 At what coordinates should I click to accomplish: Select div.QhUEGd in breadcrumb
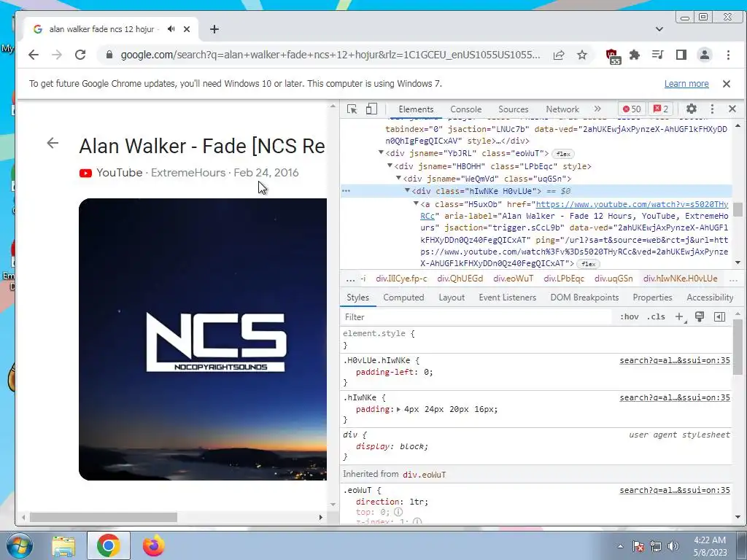[x=460, y=279]
